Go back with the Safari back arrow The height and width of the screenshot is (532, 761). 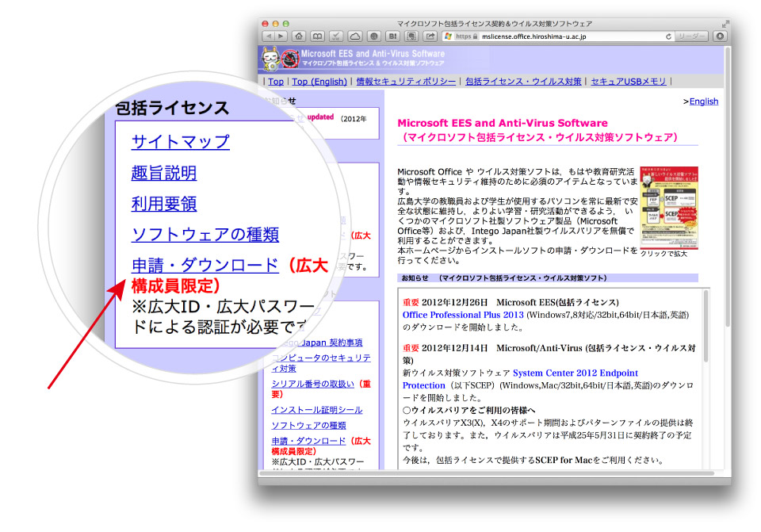pyautogui.click(x=269, y=36)
